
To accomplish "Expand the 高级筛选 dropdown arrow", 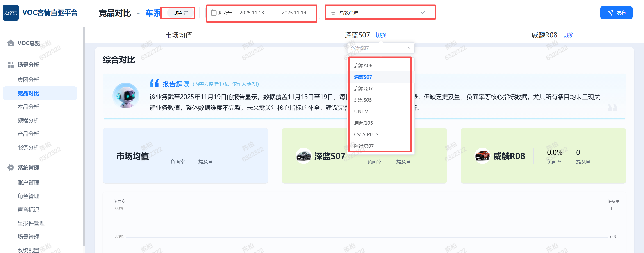I will point(423,13).
